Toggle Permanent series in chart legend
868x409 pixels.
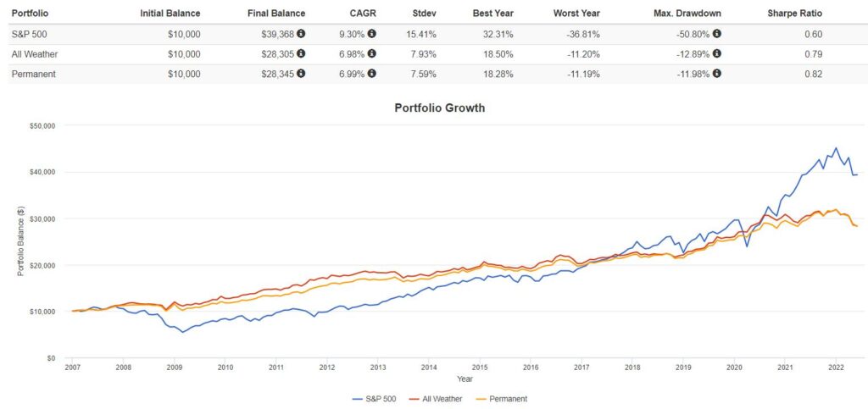500,398
